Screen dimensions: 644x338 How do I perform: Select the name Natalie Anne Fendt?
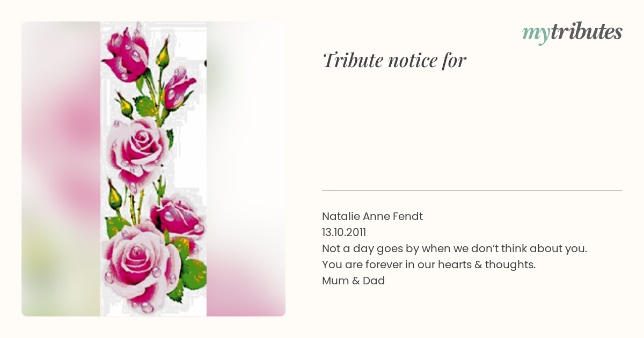(372, 216)
